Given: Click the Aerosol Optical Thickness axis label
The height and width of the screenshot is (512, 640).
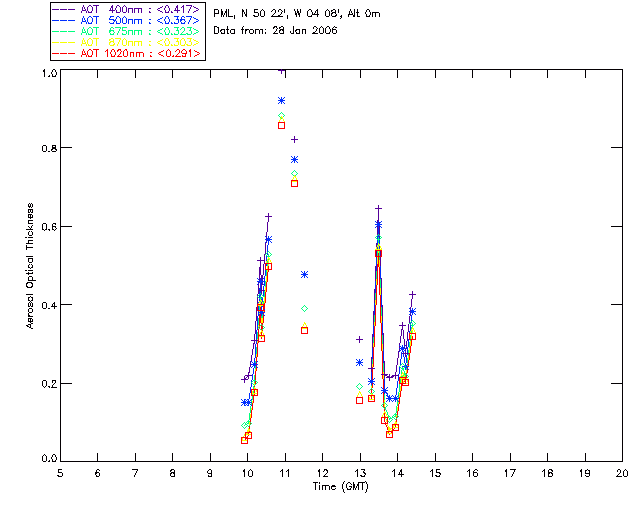Looking at the screenshot, I should tap(30, 266).
